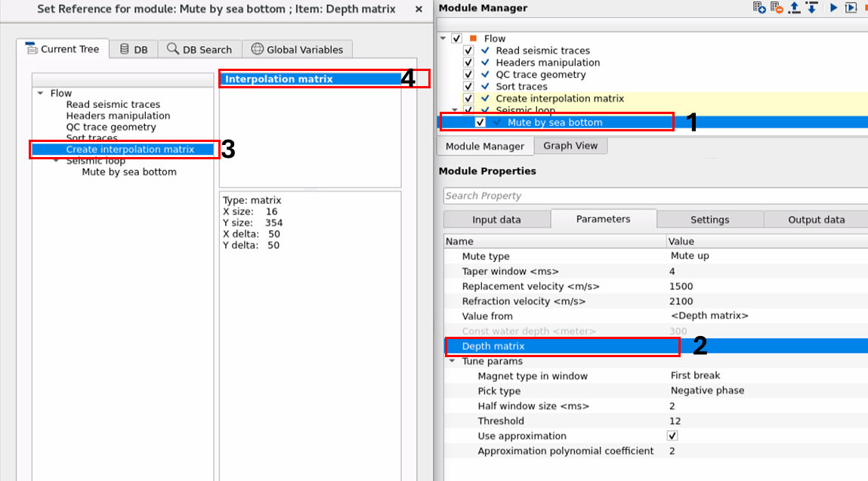The width and height of the screenshot is (868, 481).
Task: Click the run selected module boxed play icon
Action: [x=851, y=8]
